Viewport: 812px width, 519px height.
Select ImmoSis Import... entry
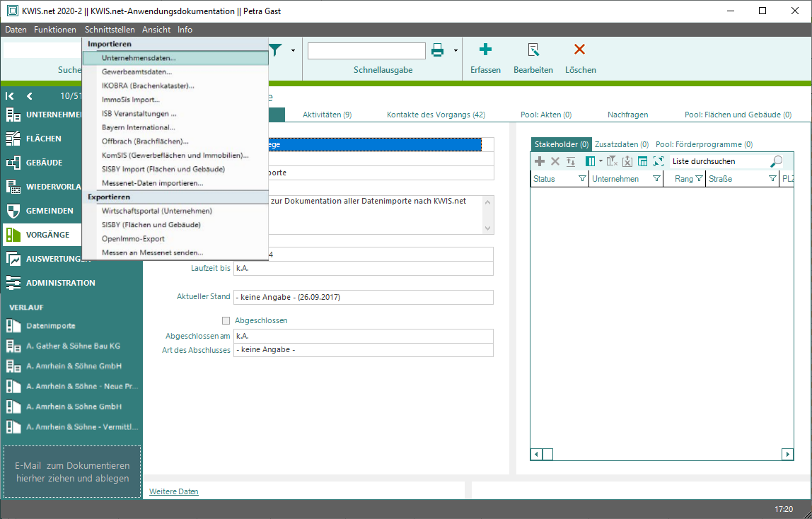pos(175,100)
